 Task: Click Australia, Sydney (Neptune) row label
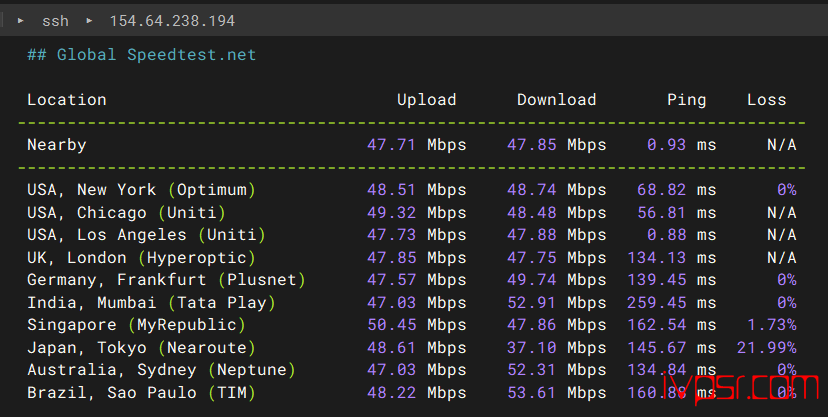tap(162, 371)
